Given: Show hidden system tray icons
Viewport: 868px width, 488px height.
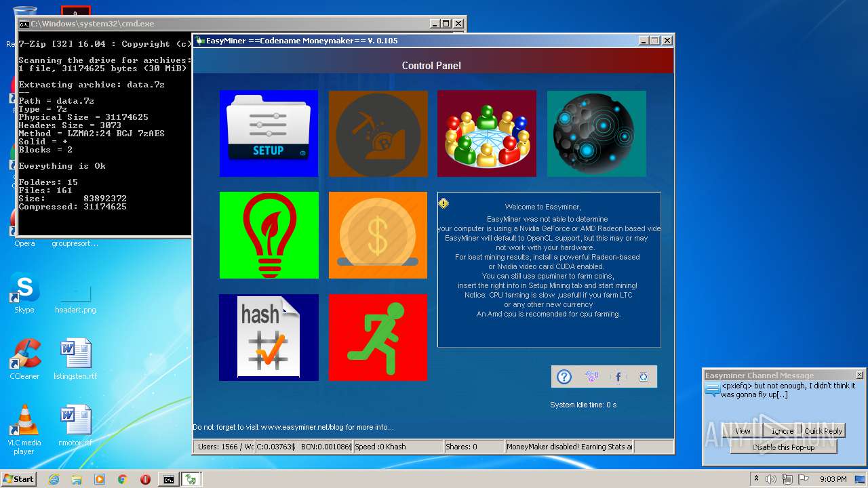Looking at the screenshot, I should pyautogui.click(x=756, y=479).
